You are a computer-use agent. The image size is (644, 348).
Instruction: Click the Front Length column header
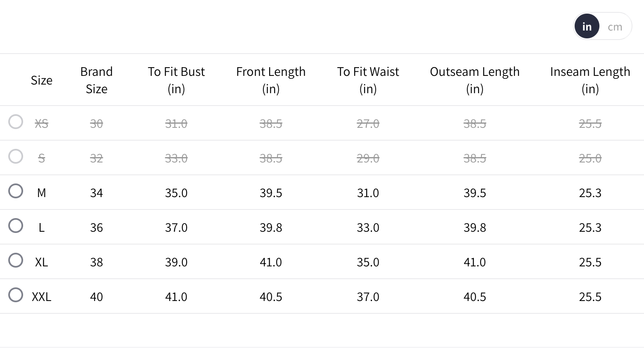point(271,80)
